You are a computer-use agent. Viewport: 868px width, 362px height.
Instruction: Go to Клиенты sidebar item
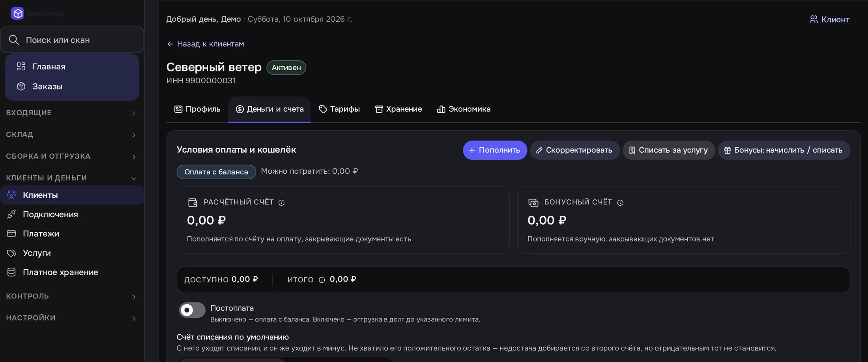[x=72, y=195]
